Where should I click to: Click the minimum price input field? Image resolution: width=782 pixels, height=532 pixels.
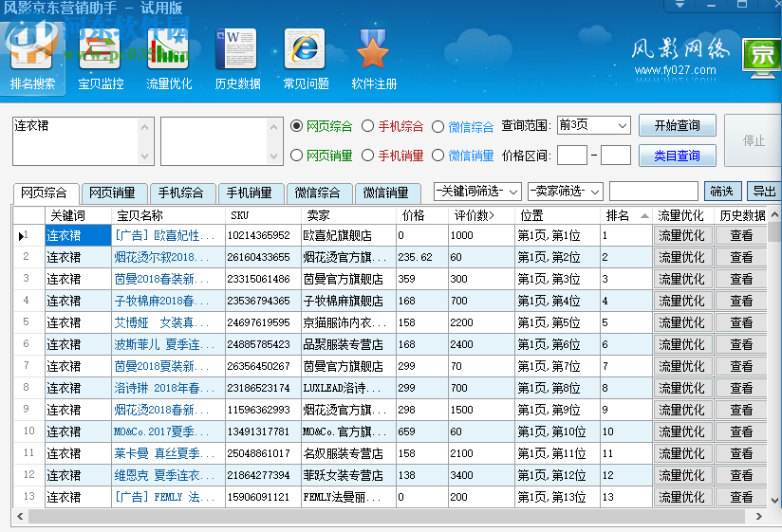click(571, 156)
